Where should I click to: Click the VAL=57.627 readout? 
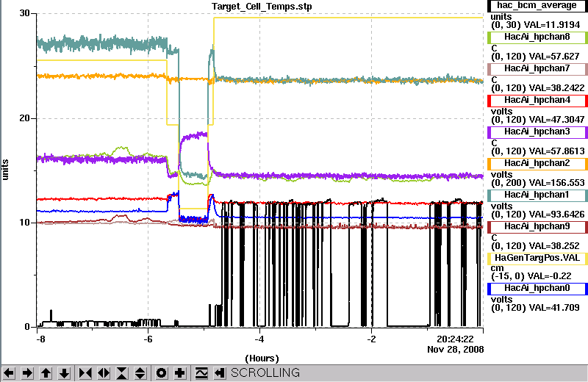coord(554,57)
